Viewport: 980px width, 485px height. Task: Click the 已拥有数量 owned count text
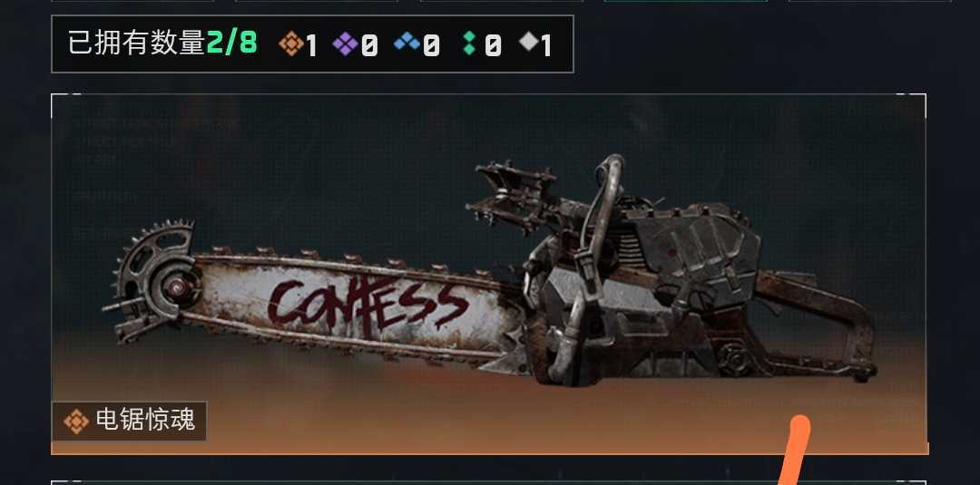point(136,44)
